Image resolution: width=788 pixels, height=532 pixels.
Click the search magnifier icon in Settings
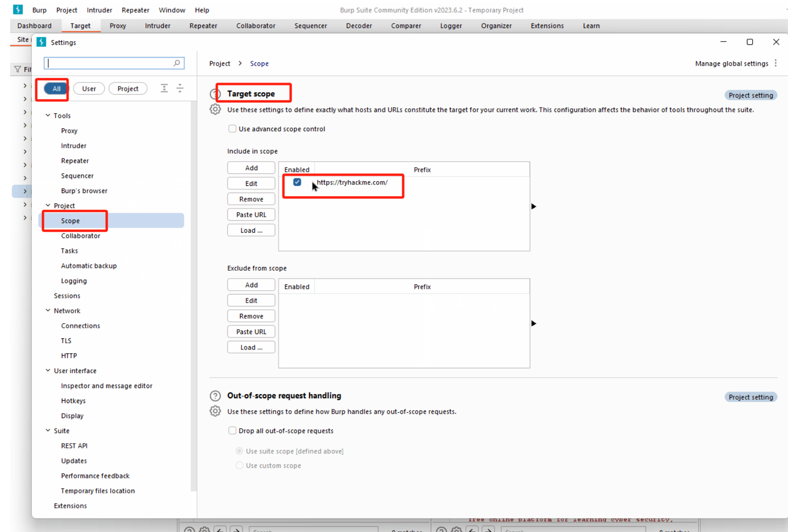[177, 63]
